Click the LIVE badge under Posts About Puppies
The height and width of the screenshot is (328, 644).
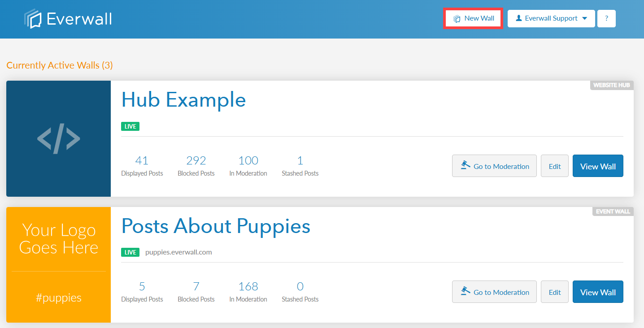pos(130,252)
